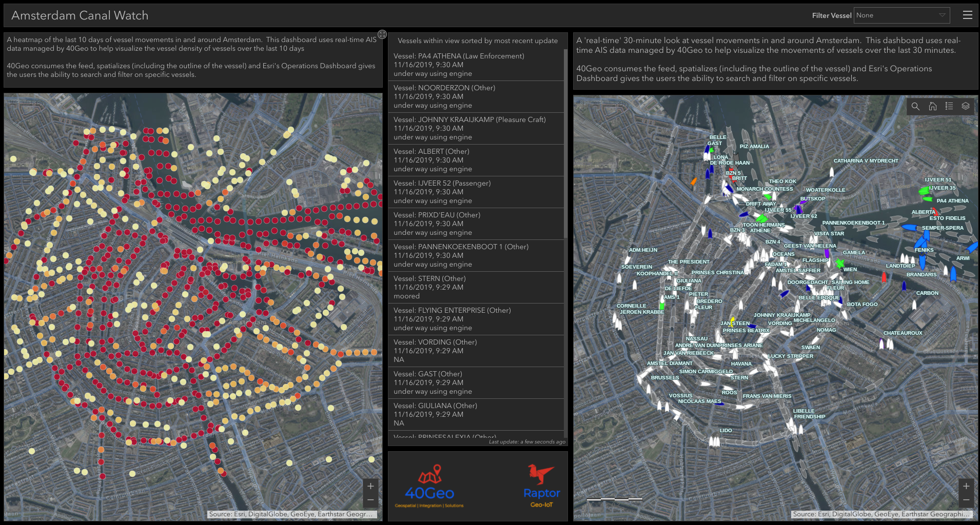Click the LANDTDIEP vessel label

[x=900, y=266]
